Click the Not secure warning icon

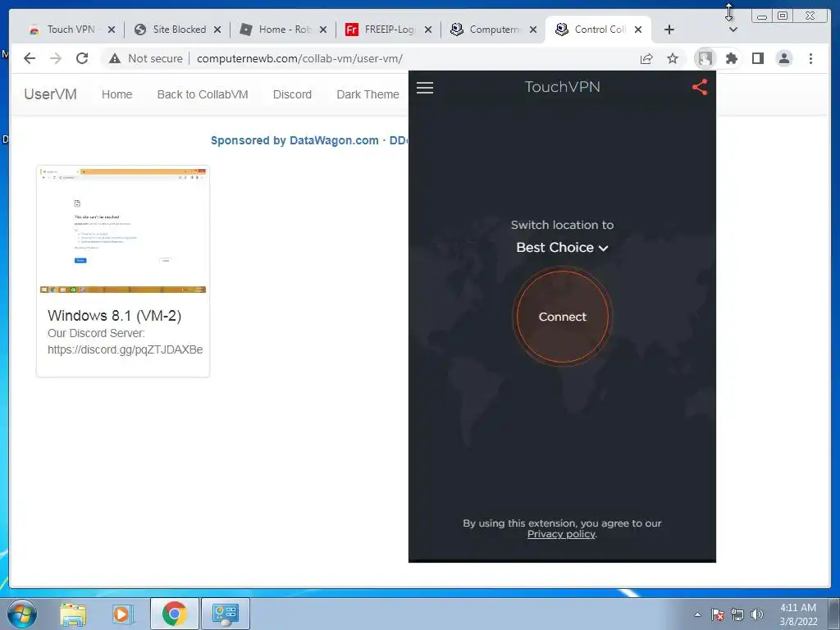[115, 58]
